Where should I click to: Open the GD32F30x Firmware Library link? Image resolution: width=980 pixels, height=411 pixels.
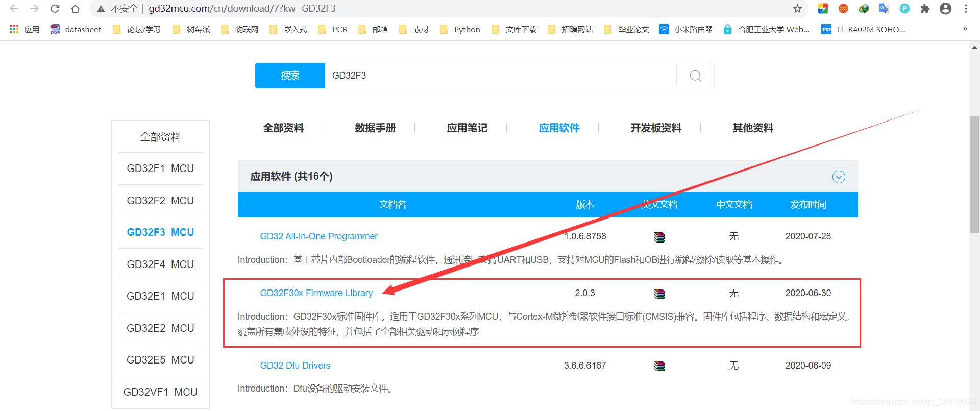[316, 293]
